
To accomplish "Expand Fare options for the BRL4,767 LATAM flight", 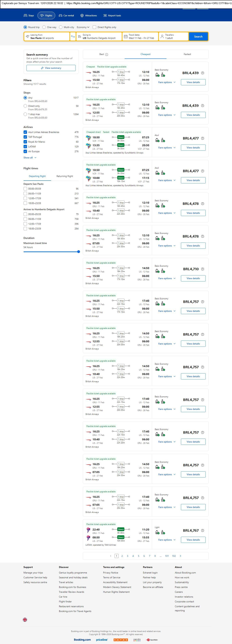I will point(167,540).
